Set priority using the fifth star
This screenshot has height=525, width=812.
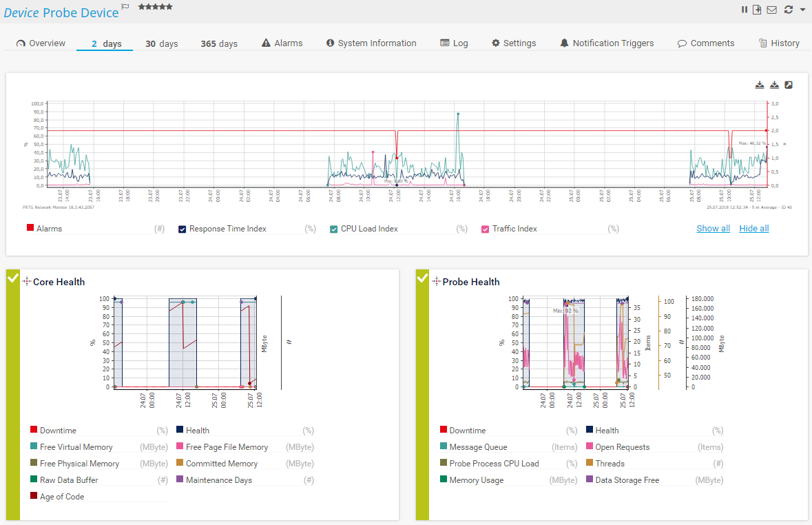169,7
